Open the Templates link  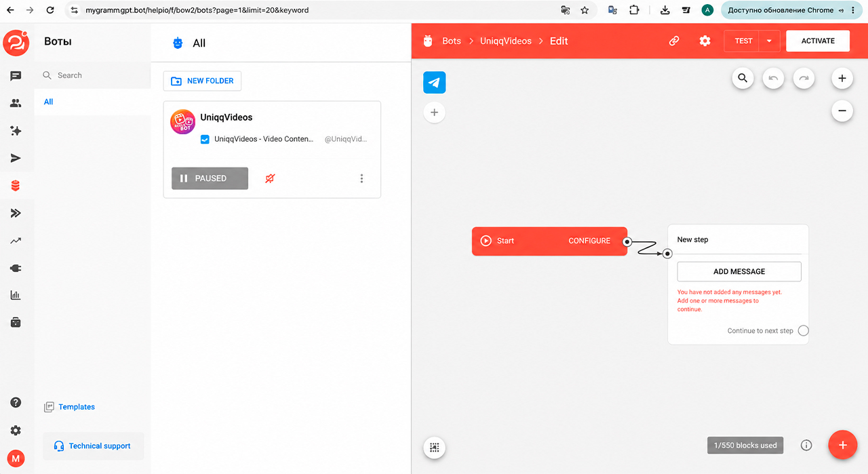point(69,407)
